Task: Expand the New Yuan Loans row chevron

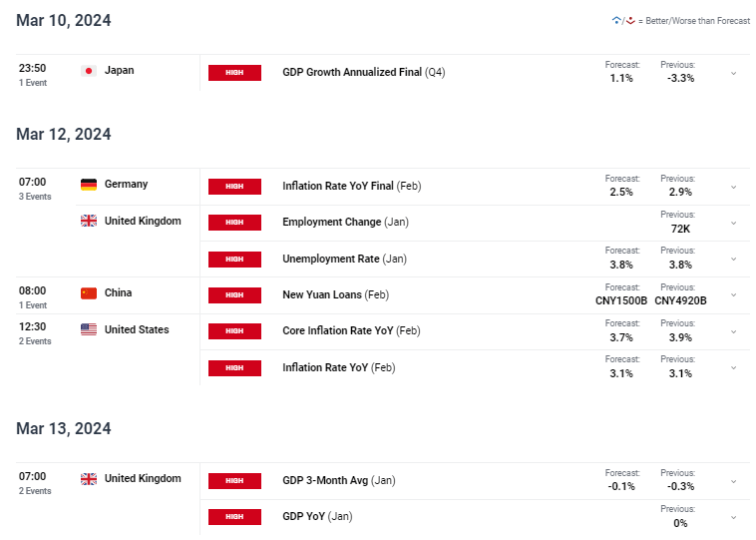Action: (733, 295)
